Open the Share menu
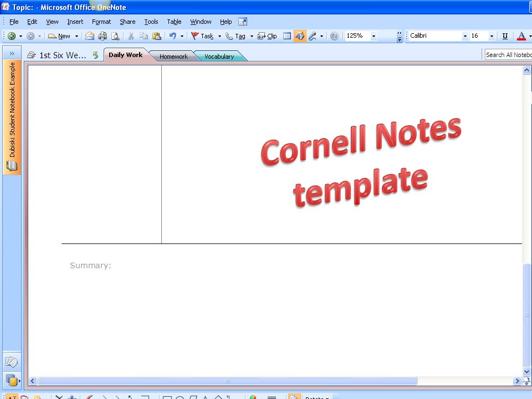This screenshot has height=399, width=532. (x=127, y=22)
